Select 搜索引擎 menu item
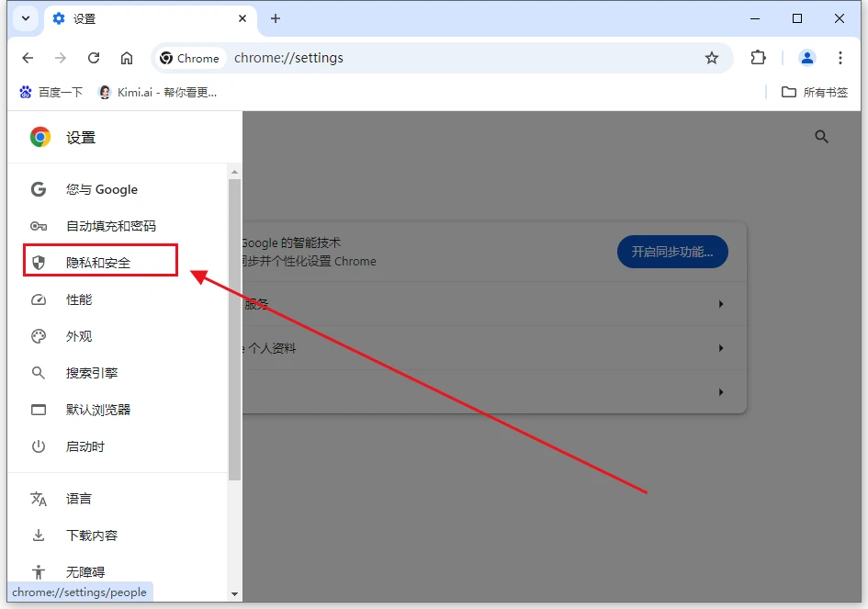This screenshot has width=868, height=609. click(x=118, y=373)
